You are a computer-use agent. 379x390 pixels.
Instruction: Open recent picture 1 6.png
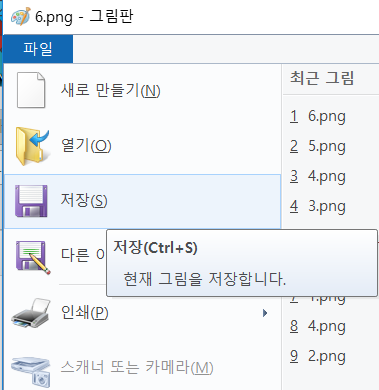click(x=331, y=116)
